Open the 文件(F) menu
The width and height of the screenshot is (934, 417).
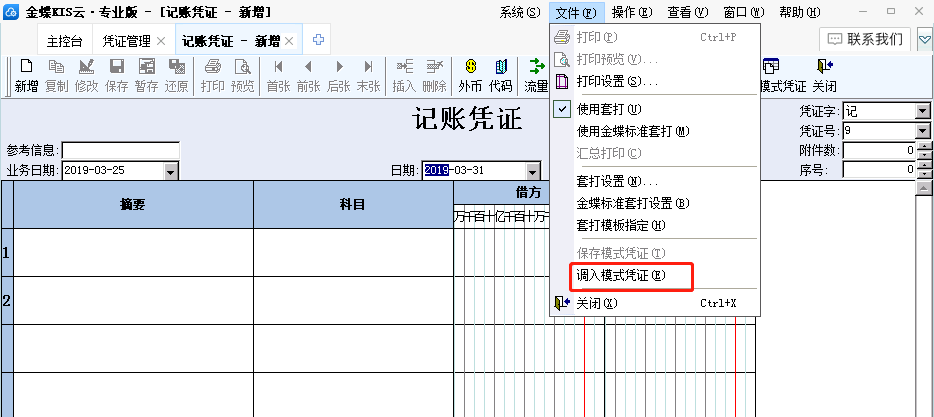[x=577, y=12]
